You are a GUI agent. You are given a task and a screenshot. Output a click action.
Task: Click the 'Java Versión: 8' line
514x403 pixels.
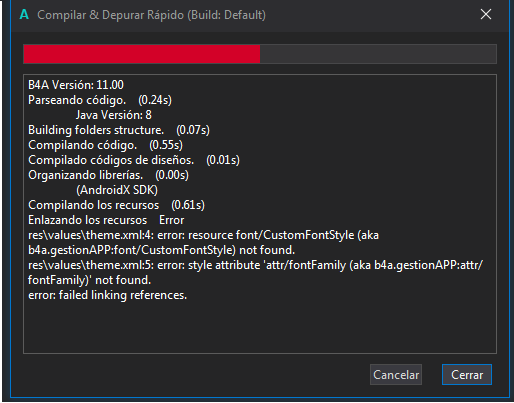pyautogui.click(x=114, y=115)
